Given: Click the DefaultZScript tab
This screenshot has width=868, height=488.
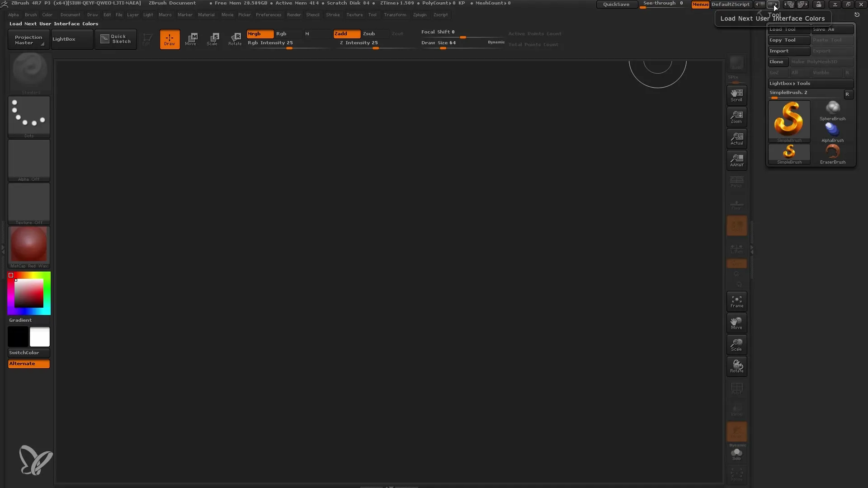Looking at the screenshot, I should 730,4.
